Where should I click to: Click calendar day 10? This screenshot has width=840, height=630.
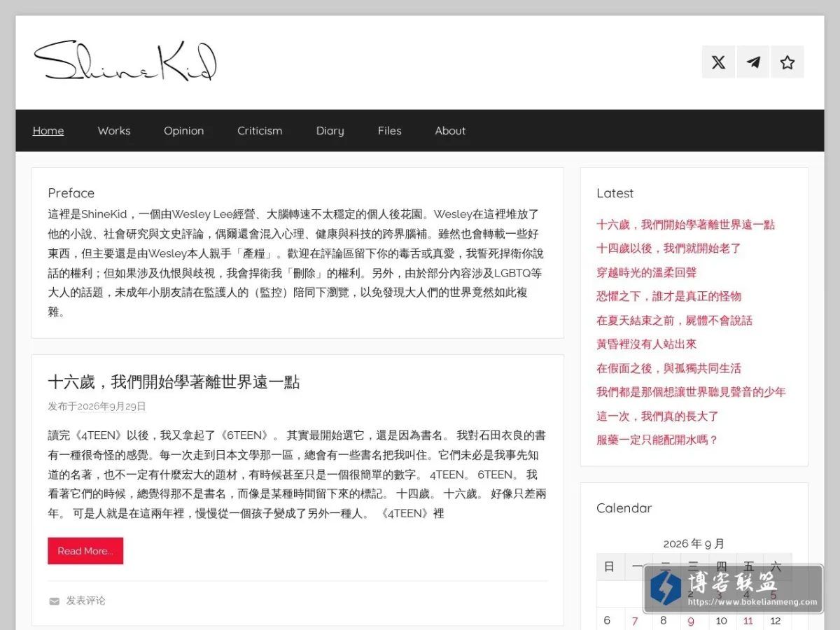pyautogui.click(x=721, y=621)
